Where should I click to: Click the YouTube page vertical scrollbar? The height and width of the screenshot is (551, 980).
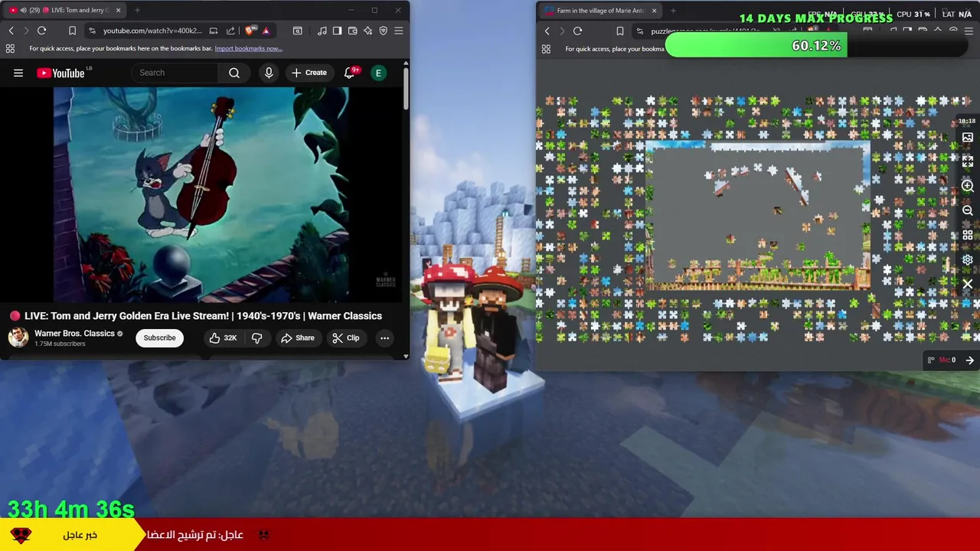406,88
